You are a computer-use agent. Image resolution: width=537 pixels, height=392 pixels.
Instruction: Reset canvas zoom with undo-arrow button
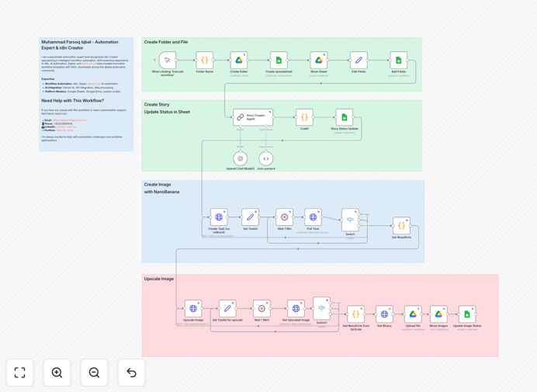[x=131, y=373]
